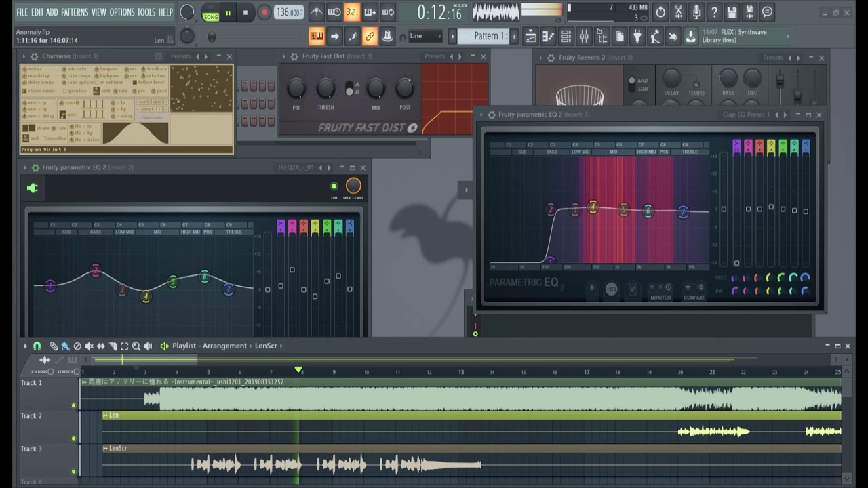
Task: Open the plugin picker plug icon
Action: [637, 36]
